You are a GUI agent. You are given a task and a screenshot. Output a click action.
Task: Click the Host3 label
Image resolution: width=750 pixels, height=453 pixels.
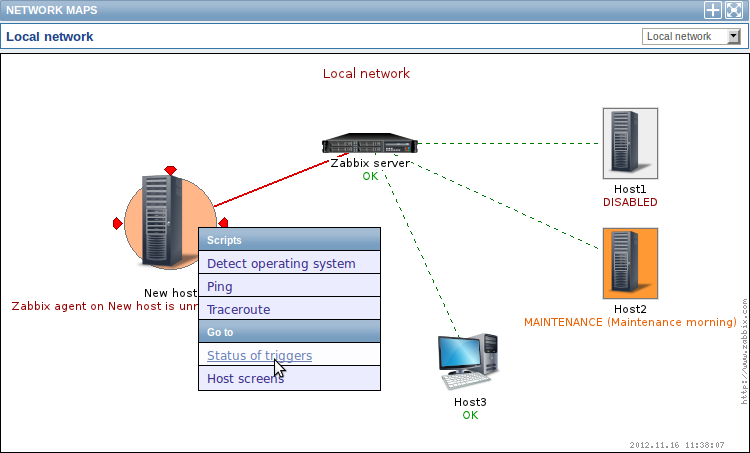(470, 402)
